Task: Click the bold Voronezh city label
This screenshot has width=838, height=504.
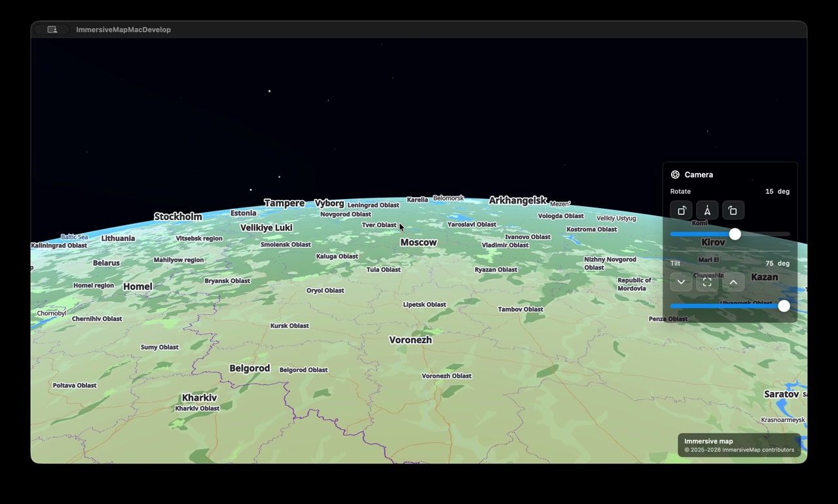Action: (x=410, y=340)
